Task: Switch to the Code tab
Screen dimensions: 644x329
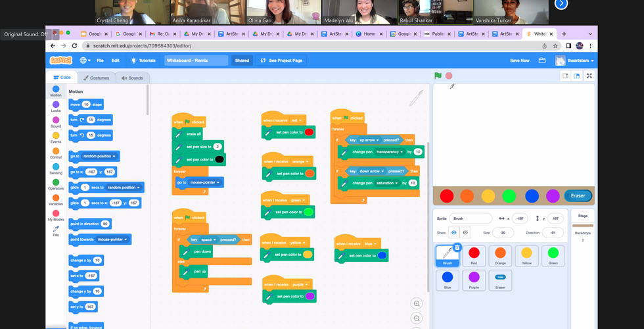Action: click(x=62, y=78)
